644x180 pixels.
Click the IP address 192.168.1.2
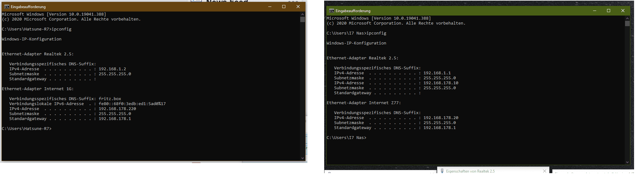coord(112,69)
